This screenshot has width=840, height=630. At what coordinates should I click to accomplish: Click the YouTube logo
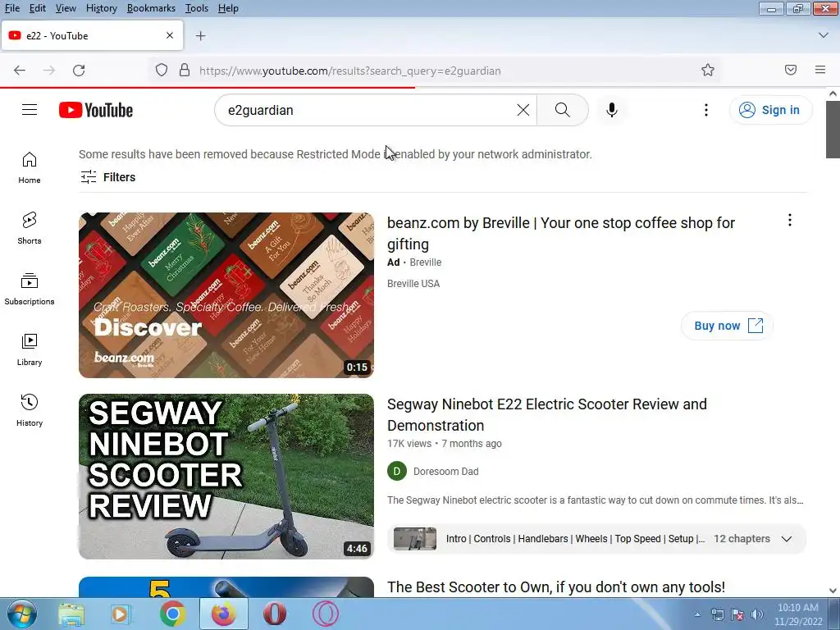pos(96,110)
